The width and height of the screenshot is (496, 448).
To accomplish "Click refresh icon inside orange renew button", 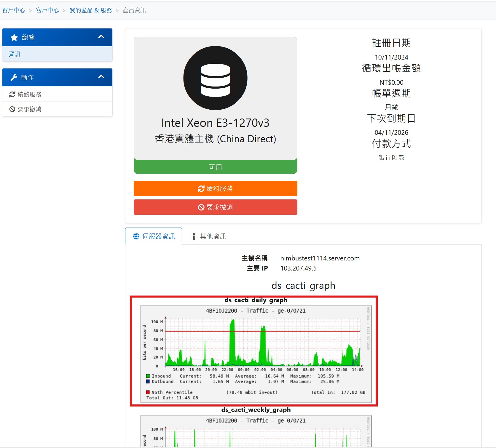I will coord(201,188).
